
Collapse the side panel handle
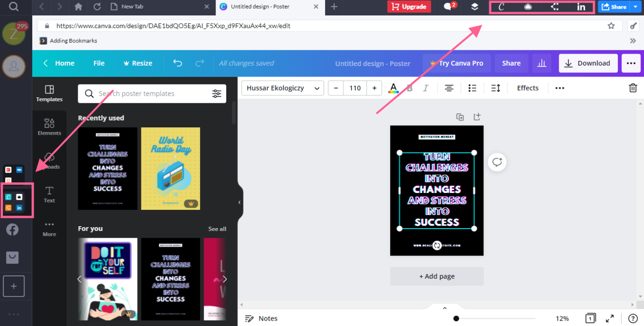point(240,203)
